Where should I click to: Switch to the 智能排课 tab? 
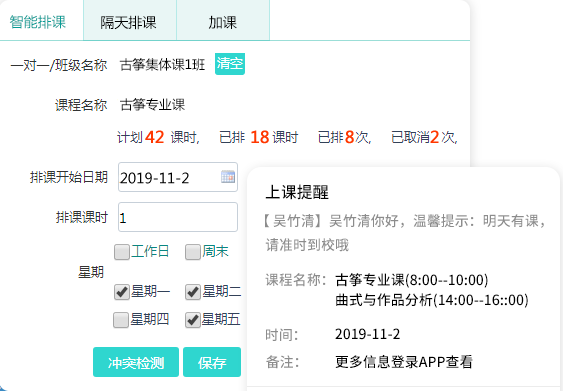[38, 22]
